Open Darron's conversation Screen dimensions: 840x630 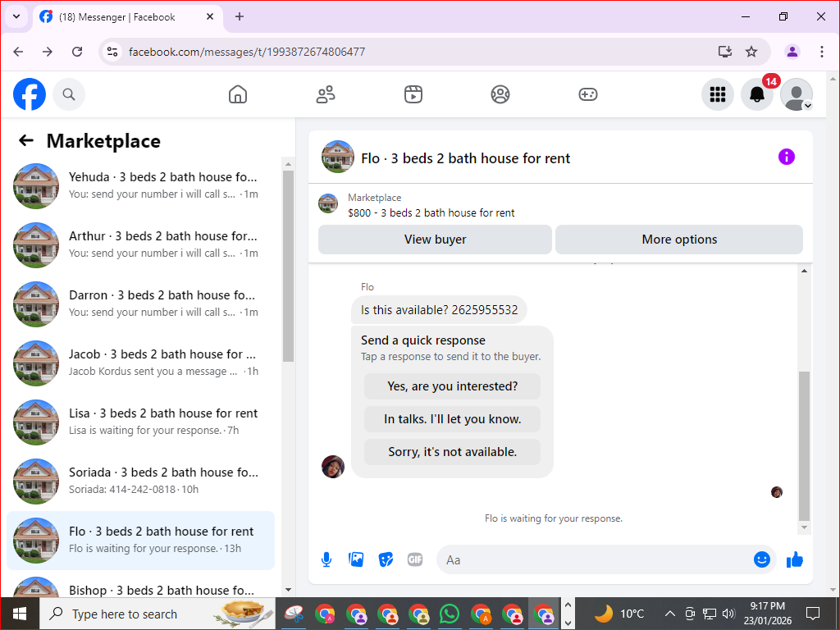[x=140, y=304]
